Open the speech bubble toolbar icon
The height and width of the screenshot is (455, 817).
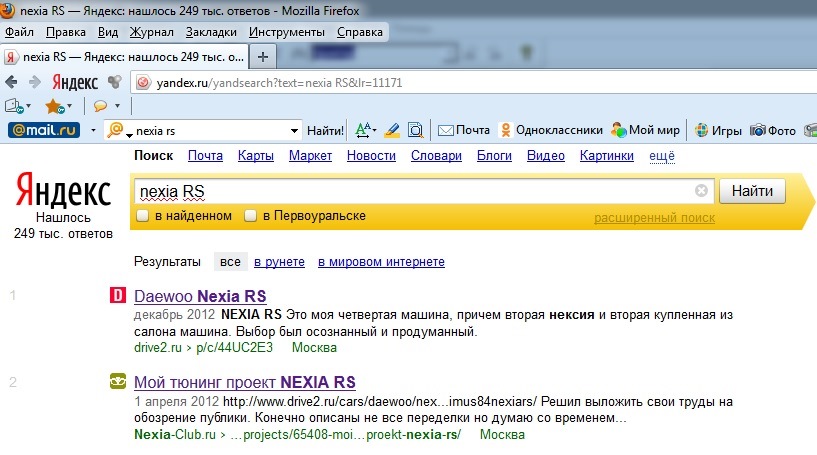(100, 106)
